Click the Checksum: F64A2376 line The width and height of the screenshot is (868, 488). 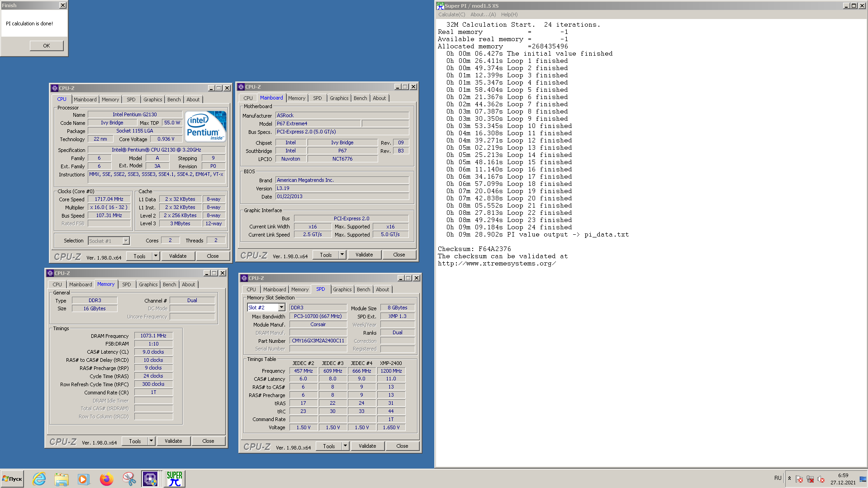click(474, 249)
